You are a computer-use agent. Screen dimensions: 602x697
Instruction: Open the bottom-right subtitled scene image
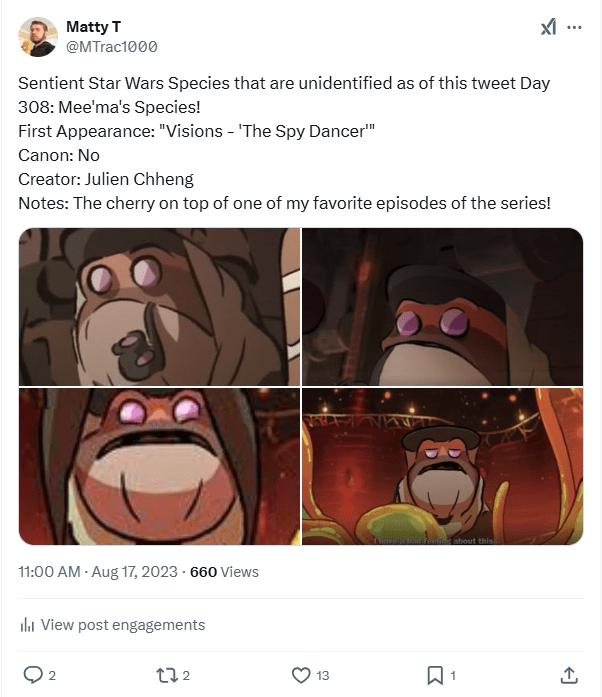(442, 467)
